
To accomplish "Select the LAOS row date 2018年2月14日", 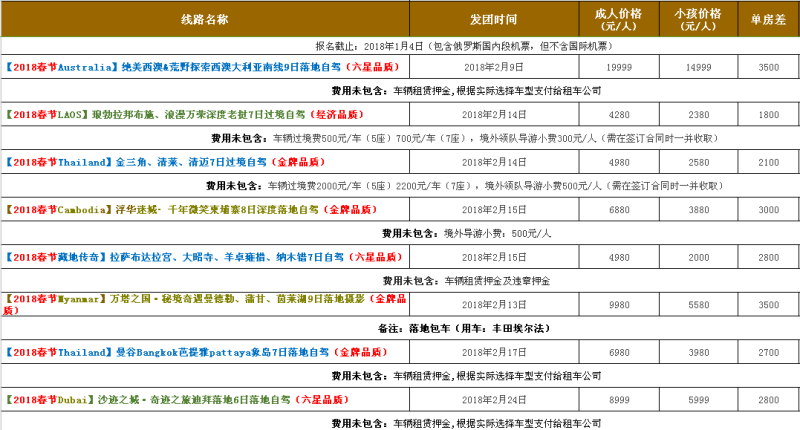I will coord(493,115).
